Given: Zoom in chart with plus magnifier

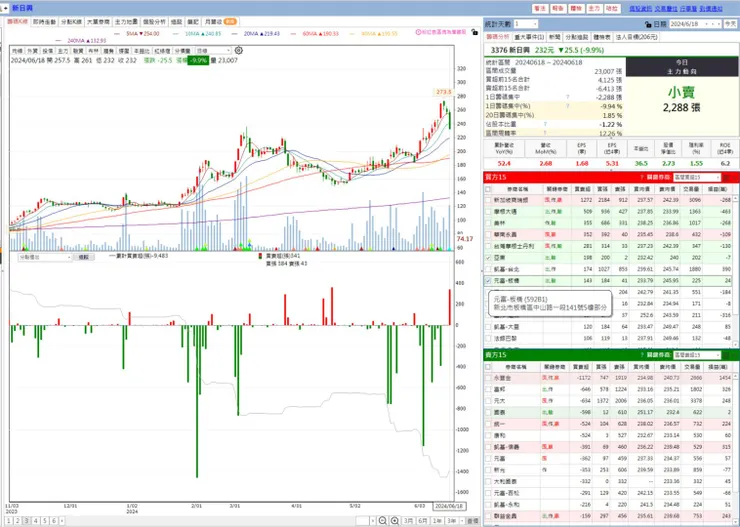Looking at the screenshot, I should point(395,521).
